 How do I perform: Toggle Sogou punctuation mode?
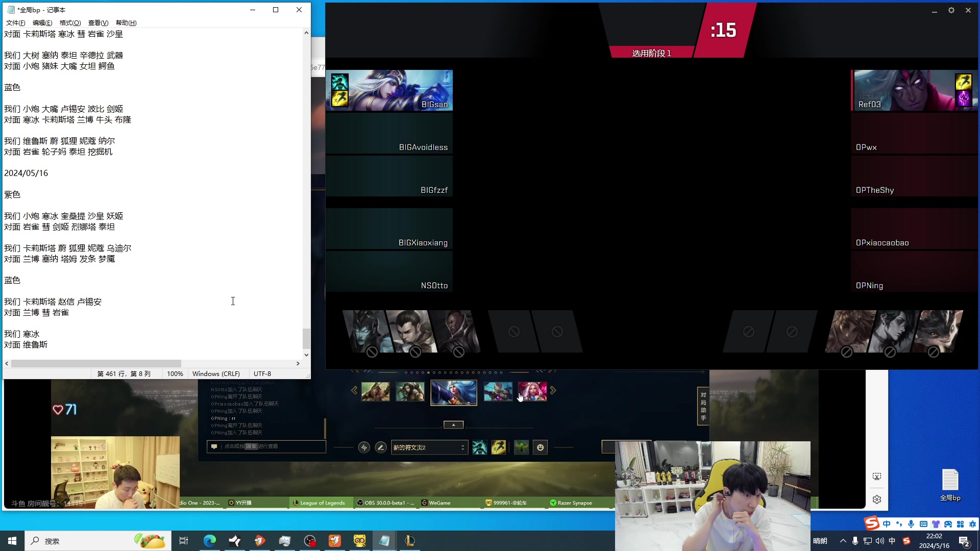pos(899,524)
